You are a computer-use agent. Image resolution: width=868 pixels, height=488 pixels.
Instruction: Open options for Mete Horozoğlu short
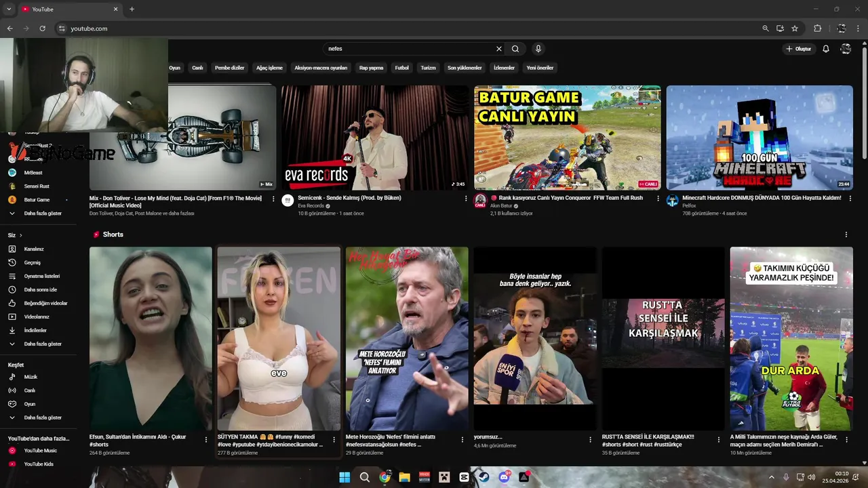(x=462, y=439)
